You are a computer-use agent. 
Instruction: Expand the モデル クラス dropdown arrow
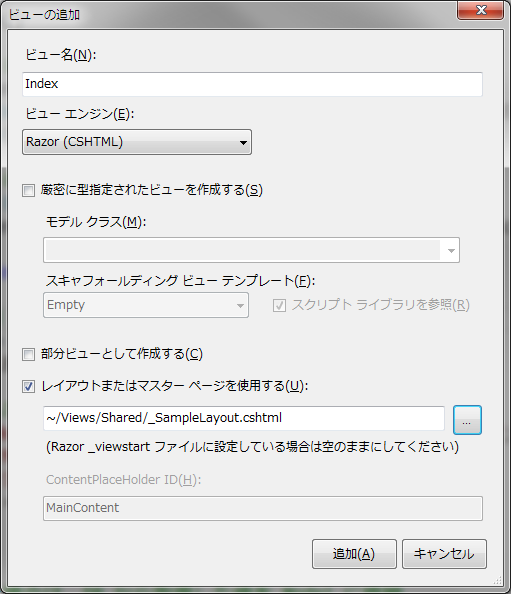(451, 250)
